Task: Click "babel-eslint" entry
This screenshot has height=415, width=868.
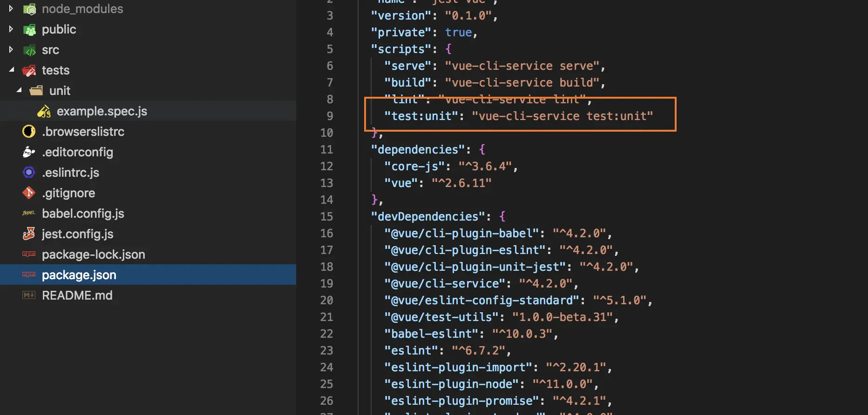Action: click(x=431, y=334)
